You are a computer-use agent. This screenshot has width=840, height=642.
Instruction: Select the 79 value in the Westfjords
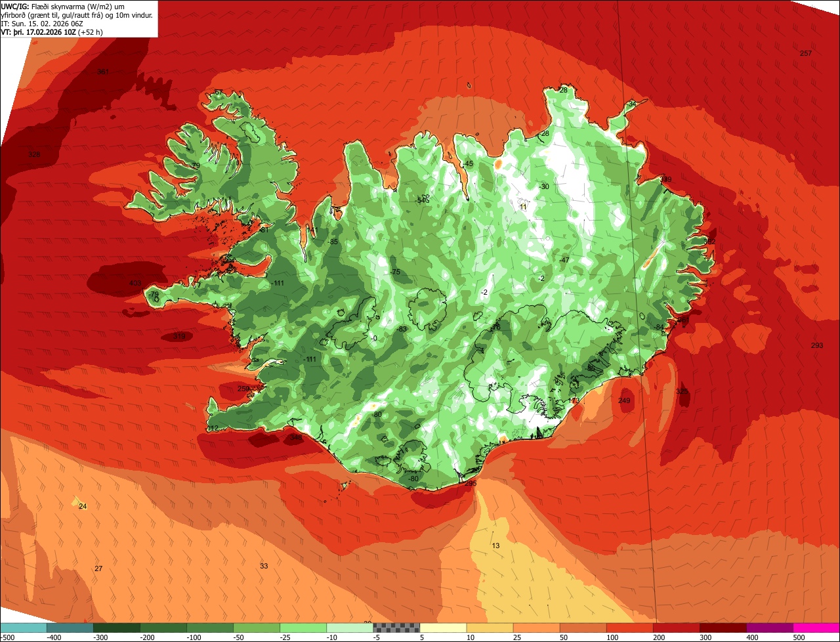pos(196,165)
